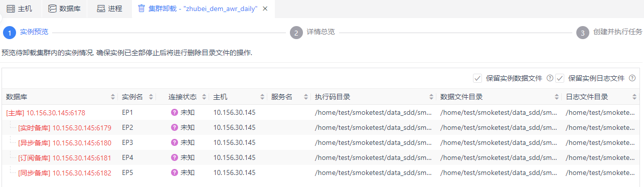Select [异步备库] 10.156.30.145:6180 row
The width and height of the screenshot is (644, 187).
click(x=321, y=142)
